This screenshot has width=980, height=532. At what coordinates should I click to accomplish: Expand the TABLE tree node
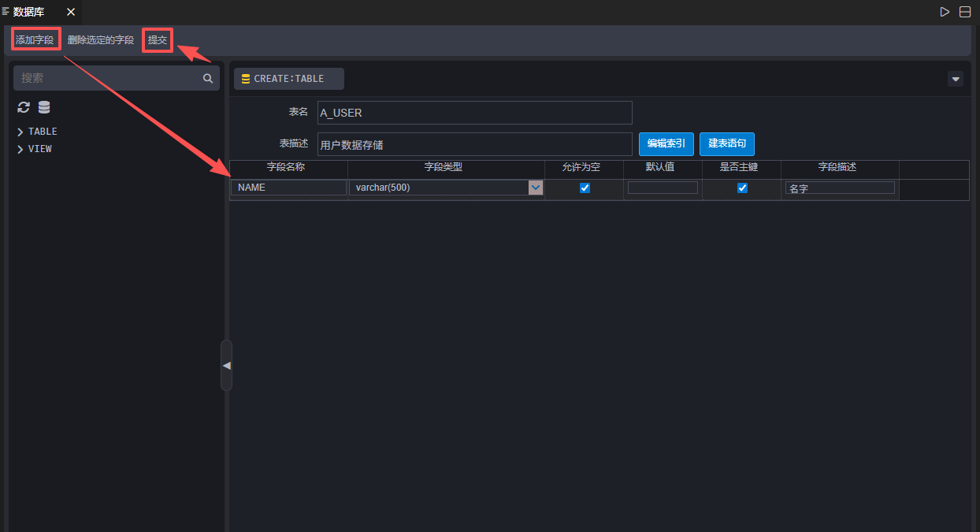pos(20,132)
